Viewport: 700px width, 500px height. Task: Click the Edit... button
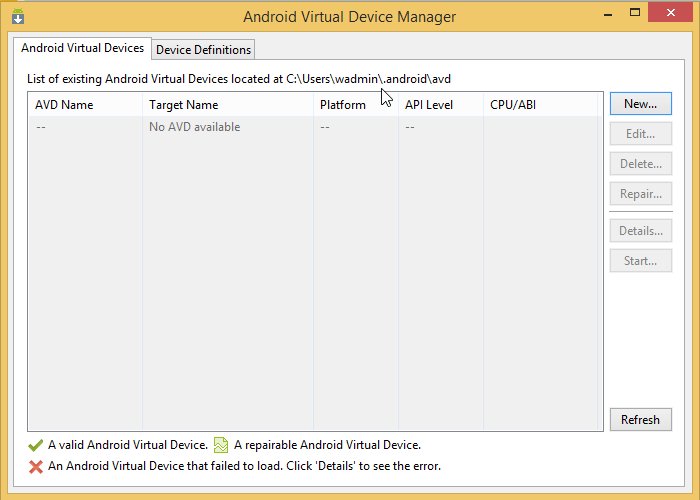click(641, 134)
